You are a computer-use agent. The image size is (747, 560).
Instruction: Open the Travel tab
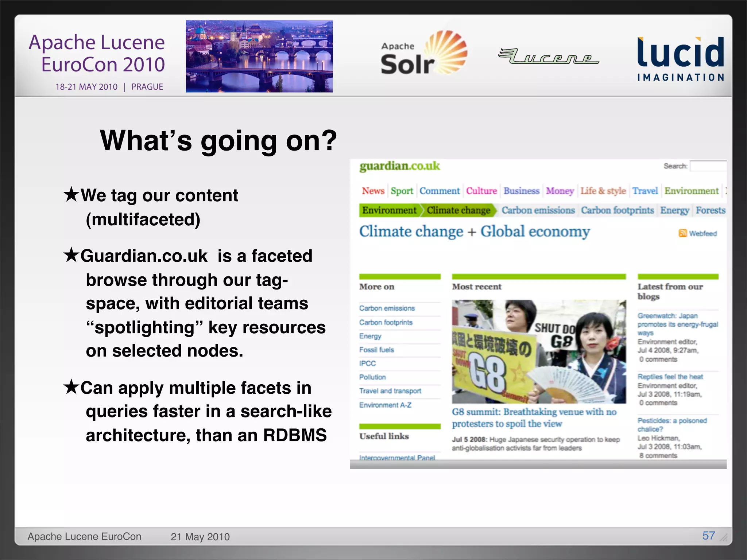645,191
